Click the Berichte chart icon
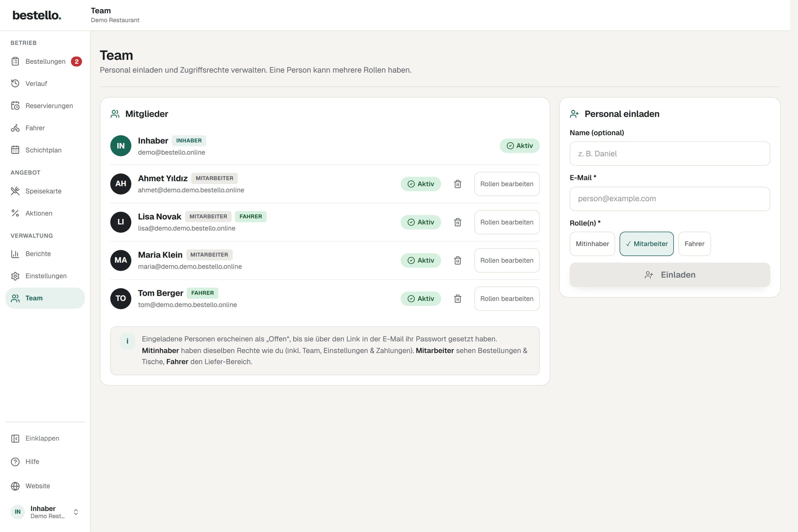The width and height of the screenshot is (798, 532). coord(15,254)
